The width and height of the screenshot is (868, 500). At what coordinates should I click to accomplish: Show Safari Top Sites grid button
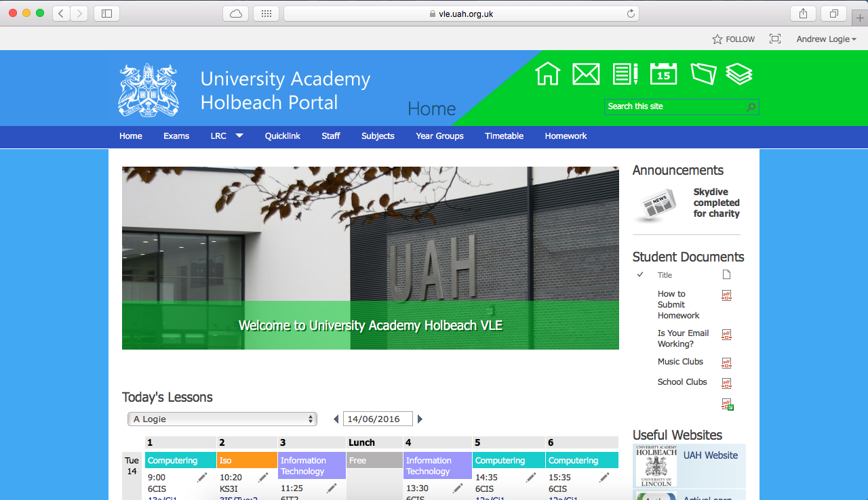tap(266, 14)
